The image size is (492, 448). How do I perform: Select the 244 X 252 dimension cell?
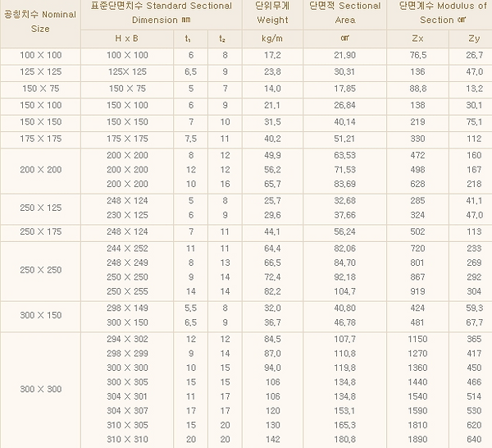coord(128,247)
